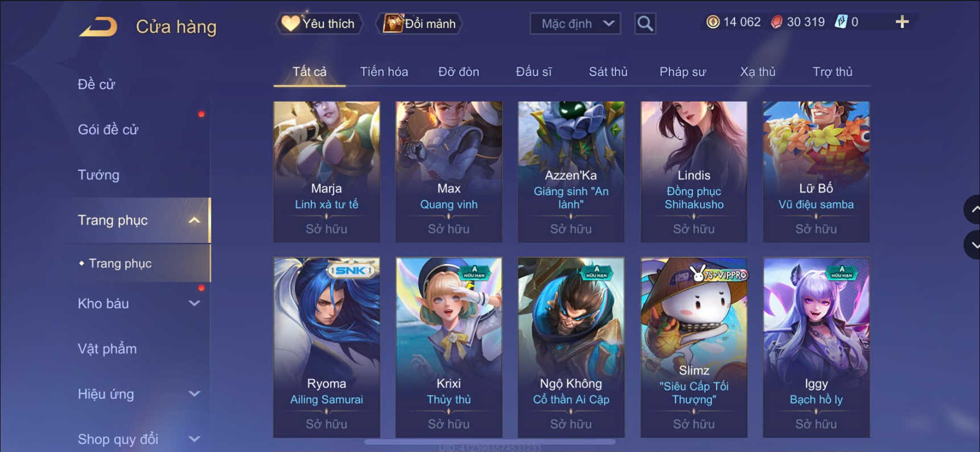Click the page-up arrow at right edge
Viewport: 980px width, 452px height.
(x=974, y=209)
